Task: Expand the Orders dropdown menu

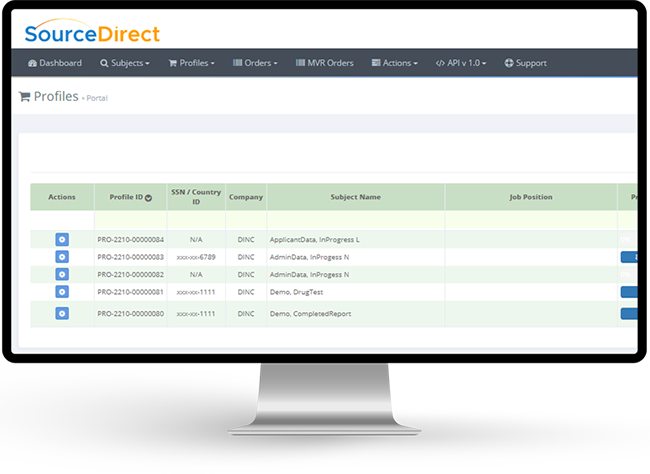Action: point(255,63)
